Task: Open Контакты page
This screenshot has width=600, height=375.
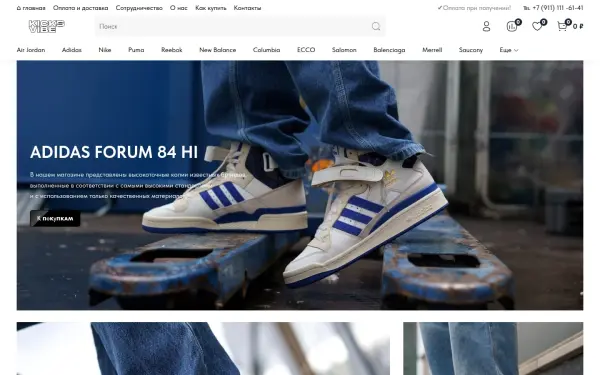Action: [247, 8]
